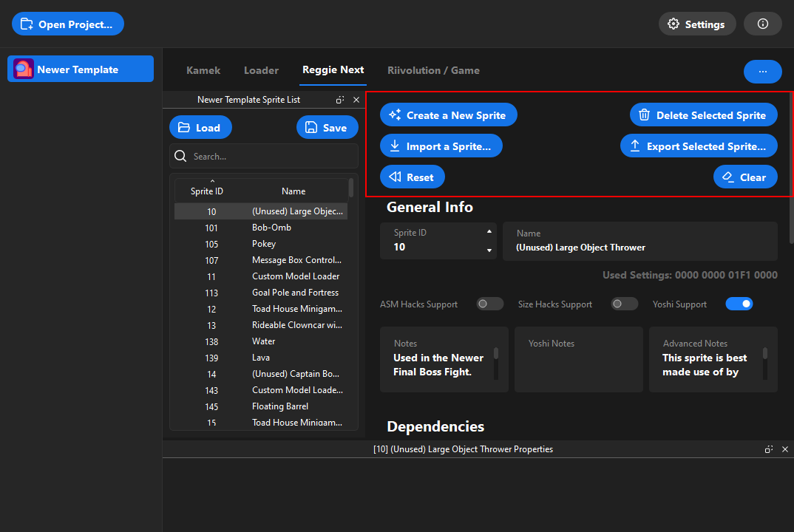Reset the sprite fields

[413, 177]
